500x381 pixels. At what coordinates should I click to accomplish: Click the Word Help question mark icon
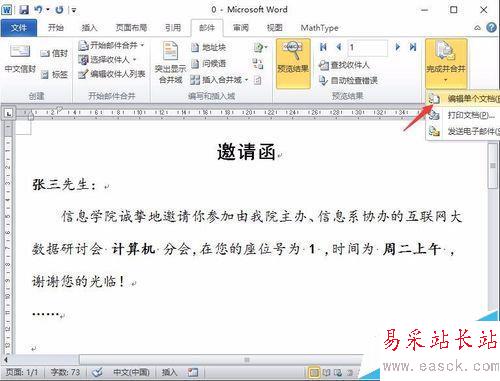[491, 27]
